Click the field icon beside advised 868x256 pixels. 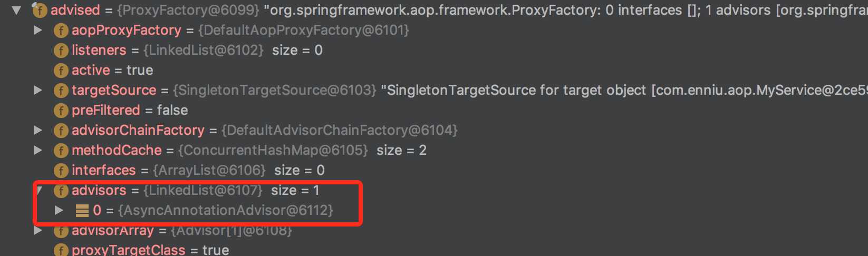(x=40, y=10)
